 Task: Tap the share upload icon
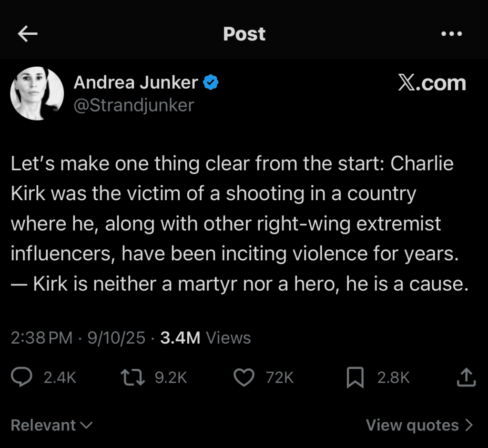click(467, 377)
